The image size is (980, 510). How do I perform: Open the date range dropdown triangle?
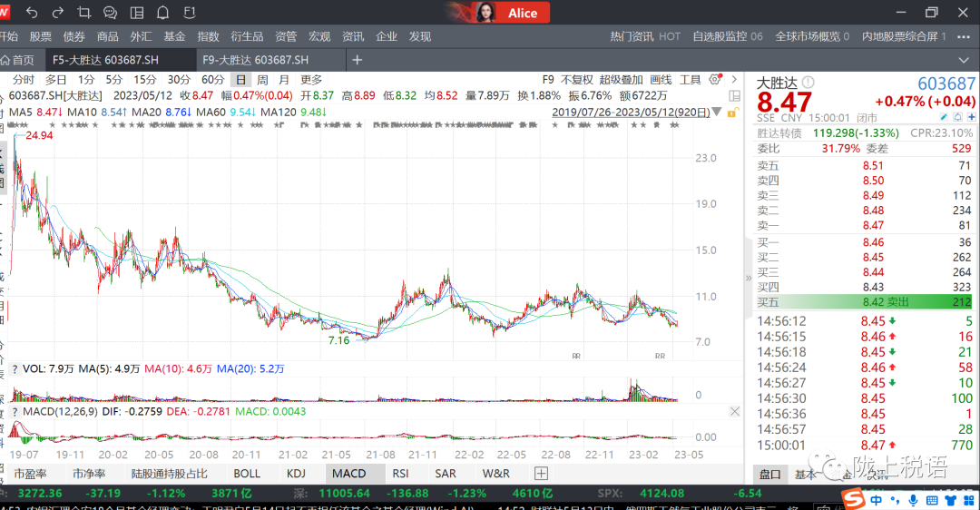[717, 112]
